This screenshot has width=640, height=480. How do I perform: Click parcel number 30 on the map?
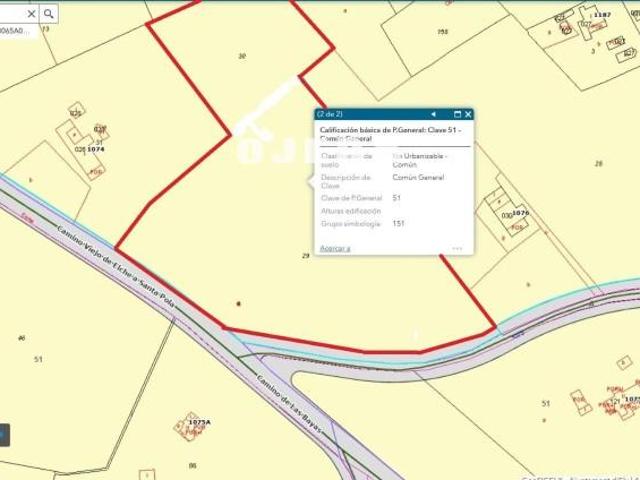242,56
